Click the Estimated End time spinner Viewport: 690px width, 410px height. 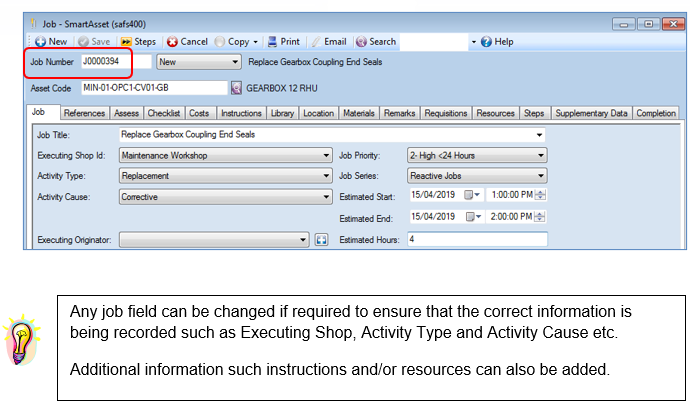click(540, 216)
